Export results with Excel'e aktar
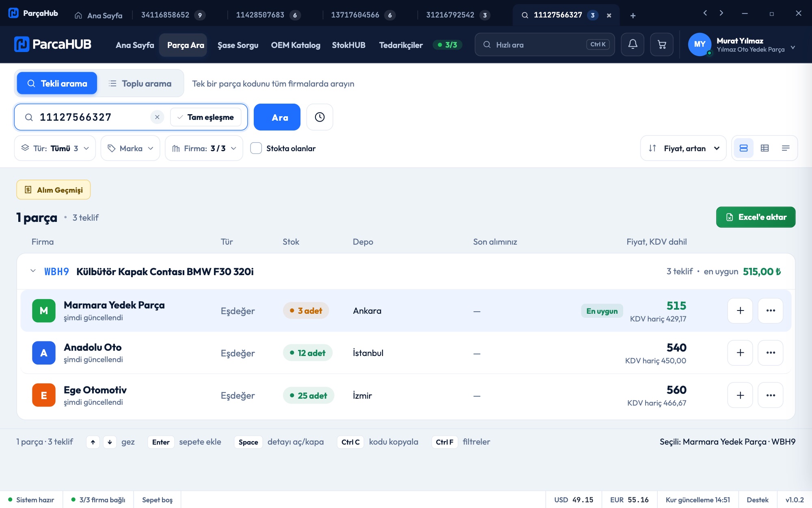Viewport: 812px width, 508px height. pos(756,217)
